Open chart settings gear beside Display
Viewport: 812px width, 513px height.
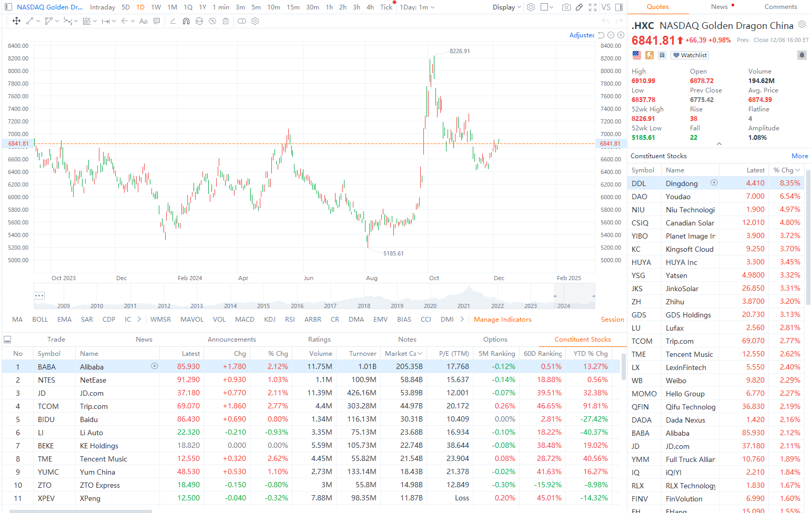(x=531, y=7)
